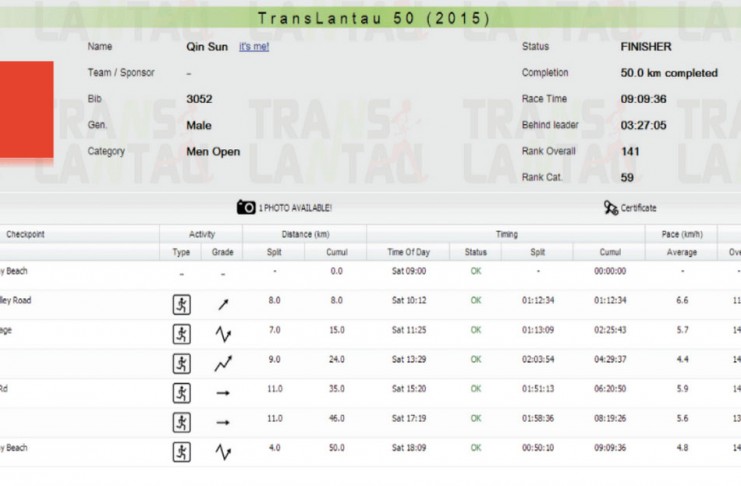This screenshot has width=741, height=486.
Task: Click the runner icon in the 00:50:10 split row
Action: (x=181, y=452)
